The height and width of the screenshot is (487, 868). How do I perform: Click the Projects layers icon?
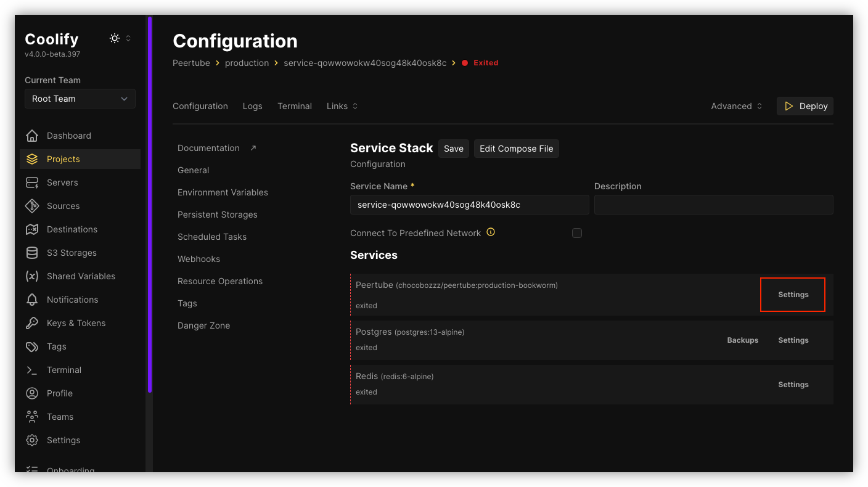point(32,159)
